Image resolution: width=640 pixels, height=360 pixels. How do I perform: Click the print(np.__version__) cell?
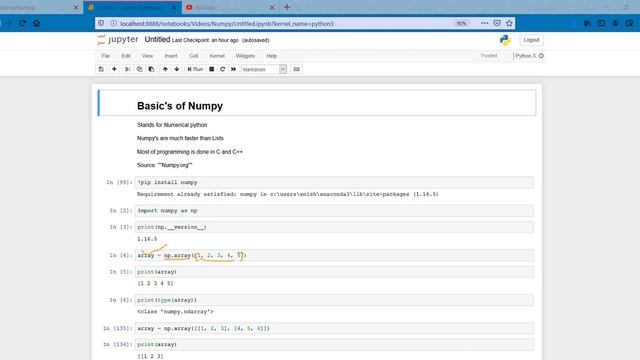click(334, 227)
